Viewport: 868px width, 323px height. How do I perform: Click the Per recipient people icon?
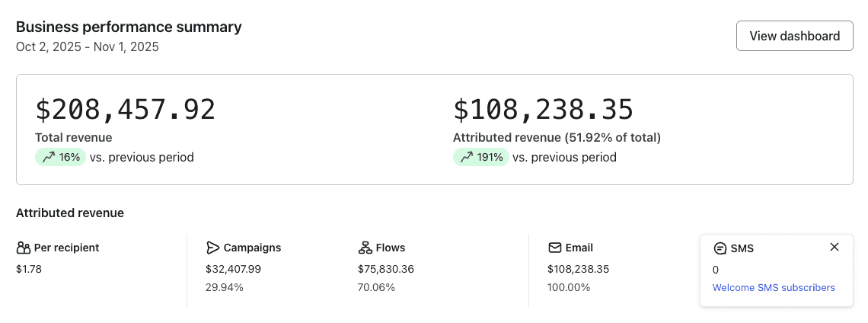tap(24, 248)
